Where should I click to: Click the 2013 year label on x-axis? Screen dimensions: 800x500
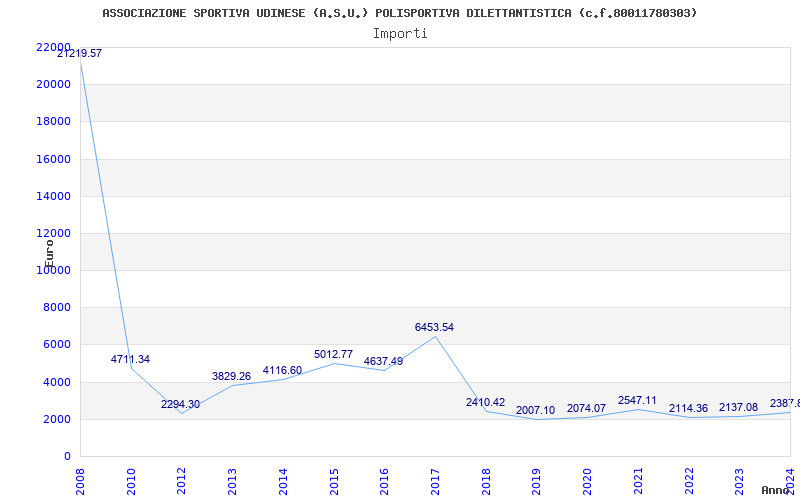click(x=232, y=482)
